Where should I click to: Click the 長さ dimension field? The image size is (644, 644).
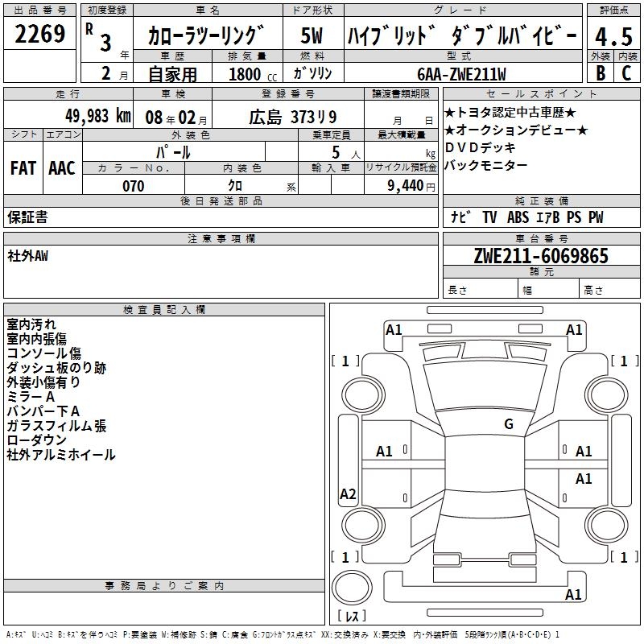point(480,289)
